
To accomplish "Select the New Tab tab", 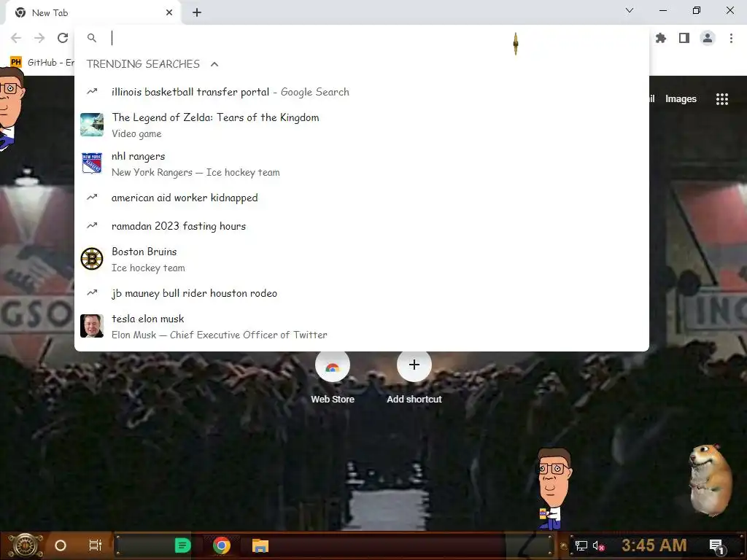I will (x=93, y=13).
